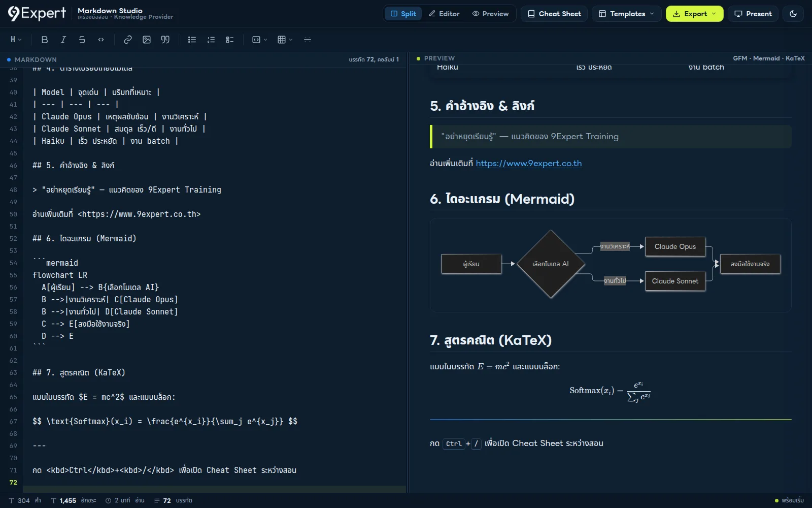Click the Claude Sonnet node in the diagram
812x508 pixels.
675,281
